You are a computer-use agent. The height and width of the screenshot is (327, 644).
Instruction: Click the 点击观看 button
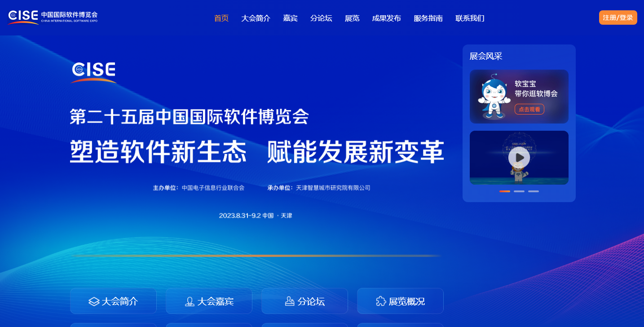click(x=529, y=109)
